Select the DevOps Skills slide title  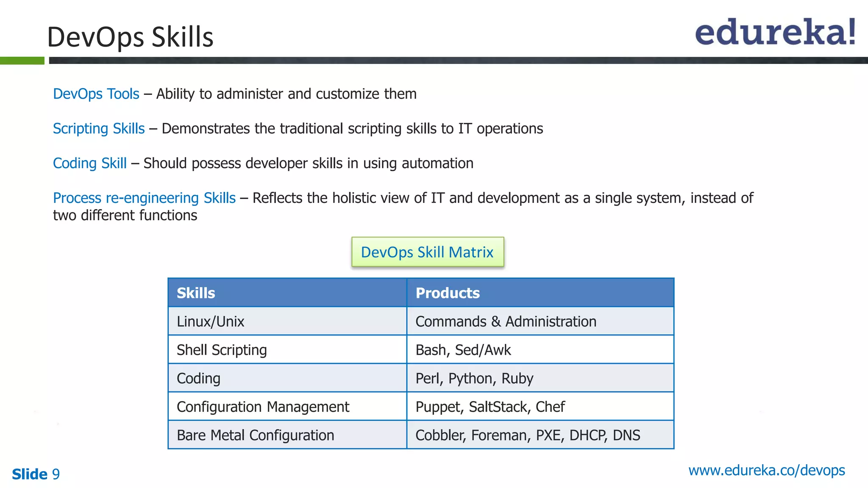(x=130, y=37)
